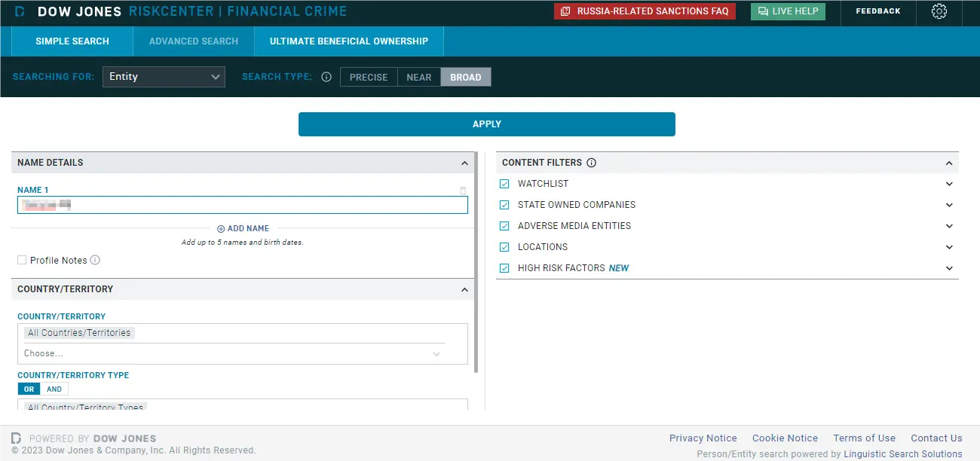The width and height of the screenshot is (980, 461).
Task: Open the Country/Territory Choose dropdown
Action: [x=234, y=353]
